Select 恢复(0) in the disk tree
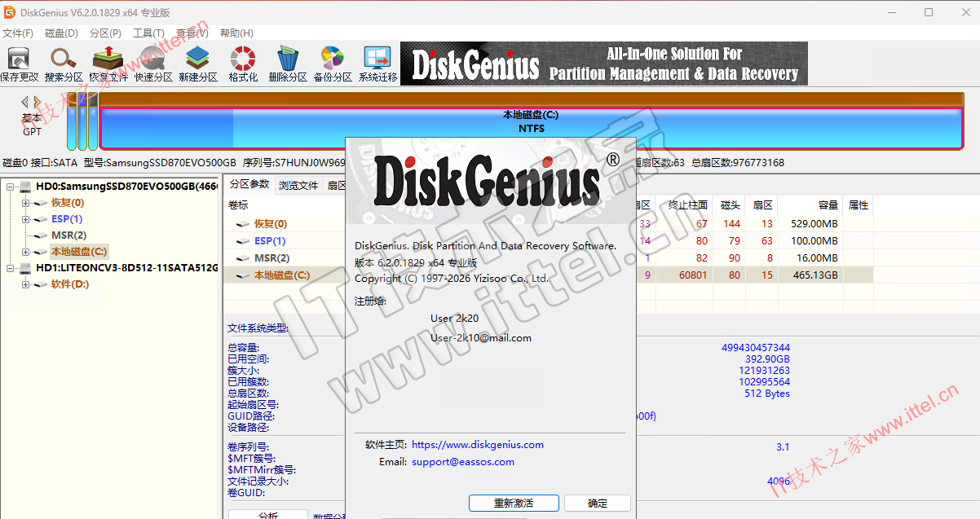 (x=67, y=203)
